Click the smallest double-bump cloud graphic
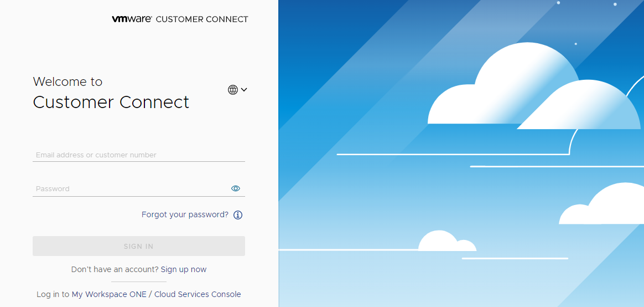 coord(446,242)
